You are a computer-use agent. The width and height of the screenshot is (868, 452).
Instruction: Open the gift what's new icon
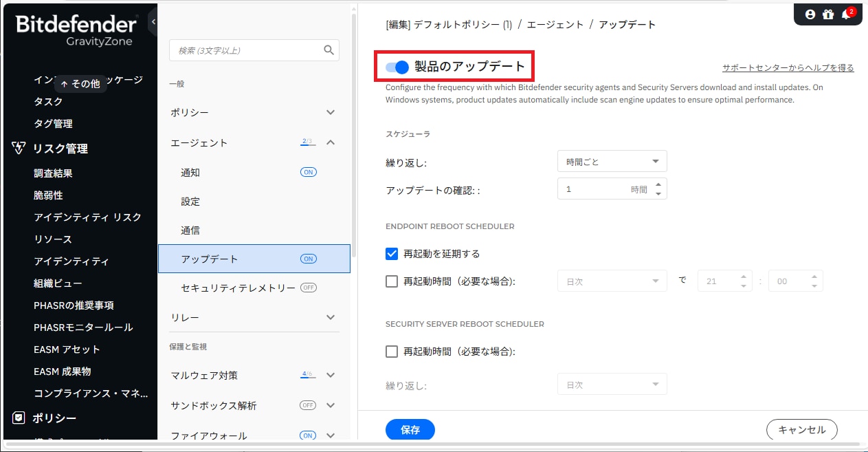tap(827, 14)
